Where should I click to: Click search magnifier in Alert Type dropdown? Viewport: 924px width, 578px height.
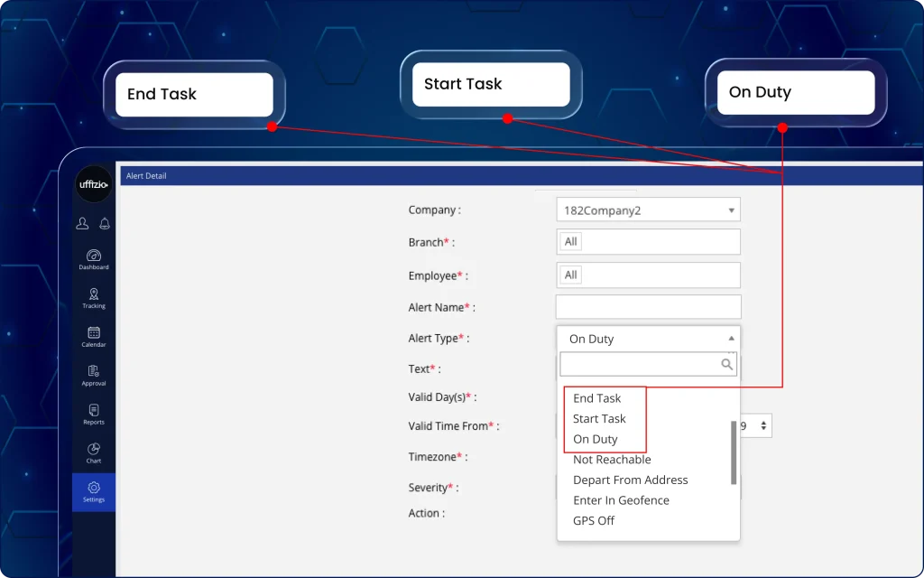pyautogui.click(x=727, y=365)
